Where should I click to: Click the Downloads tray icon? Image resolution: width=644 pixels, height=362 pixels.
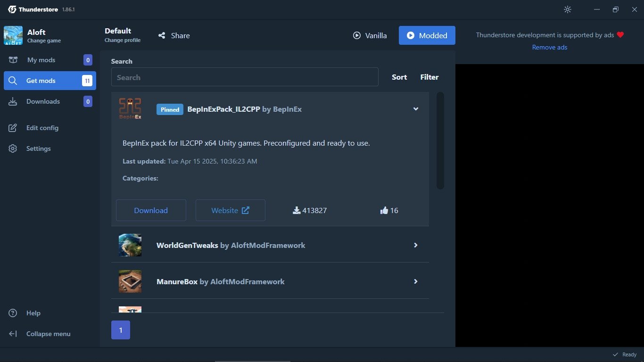pyautogui.click(x=13, y=101)
